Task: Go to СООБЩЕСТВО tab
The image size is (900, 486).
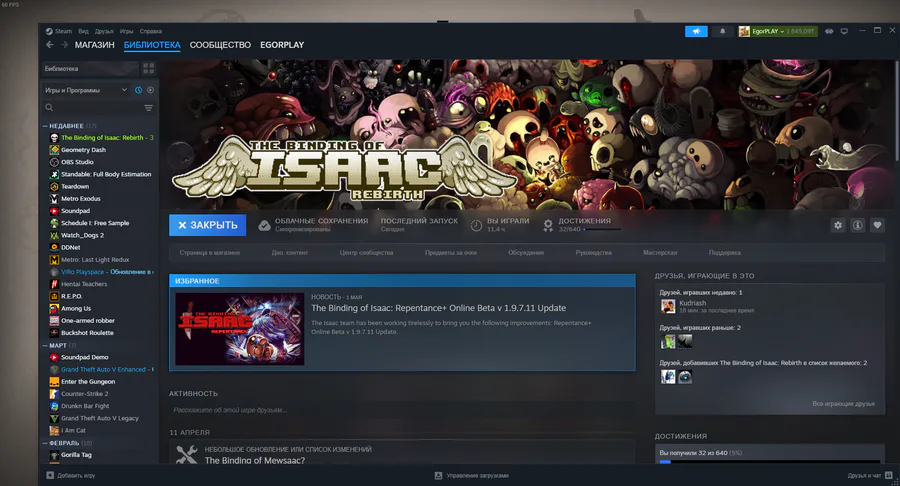Action: (x=220, y=45)
